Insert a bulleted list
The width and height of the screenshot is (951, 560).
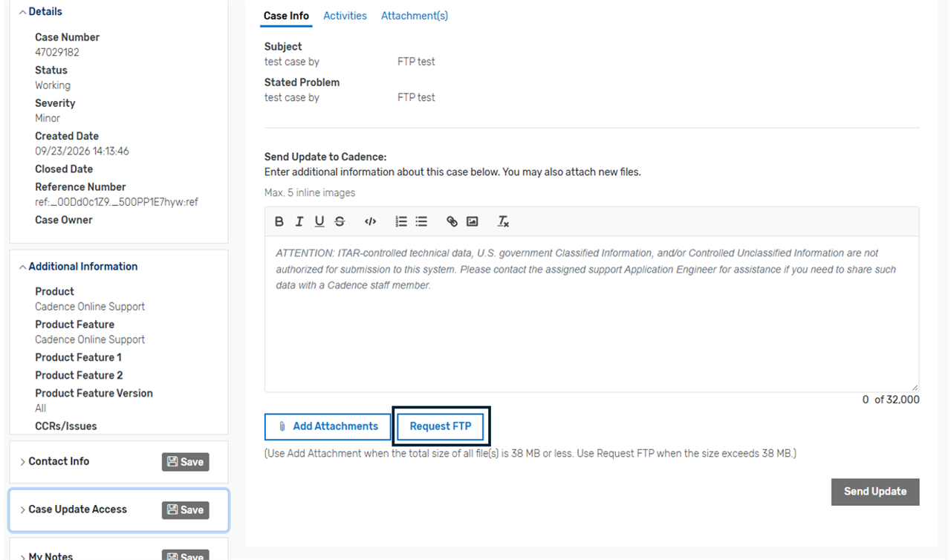tap(421, 221)
